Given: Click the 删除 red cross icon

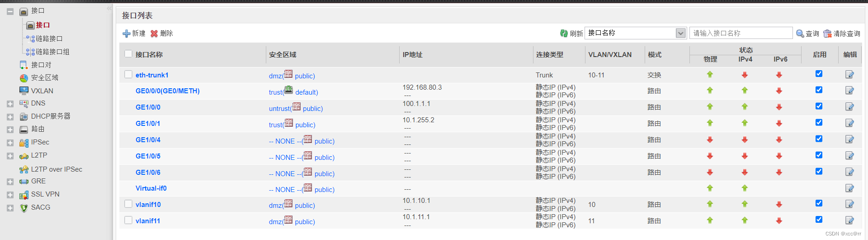Looking at the screenshot, I should click(x=154, y=34).
